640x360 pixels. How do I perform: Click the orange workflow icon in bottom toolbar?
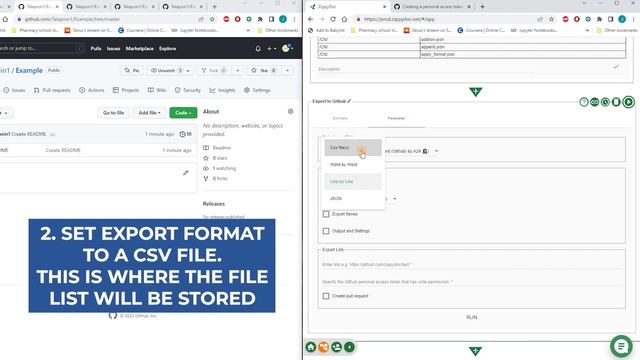pos(324,347)
